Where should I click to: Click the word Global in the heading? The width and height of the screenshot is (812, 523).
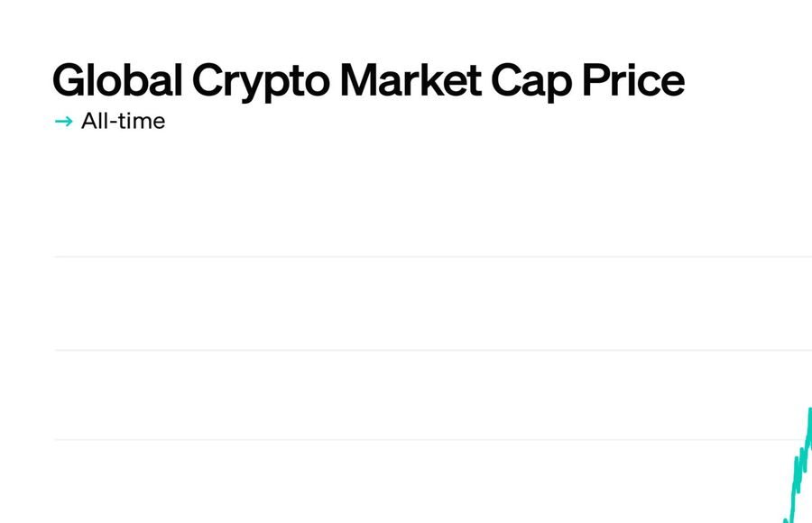(x=117, y=79)
